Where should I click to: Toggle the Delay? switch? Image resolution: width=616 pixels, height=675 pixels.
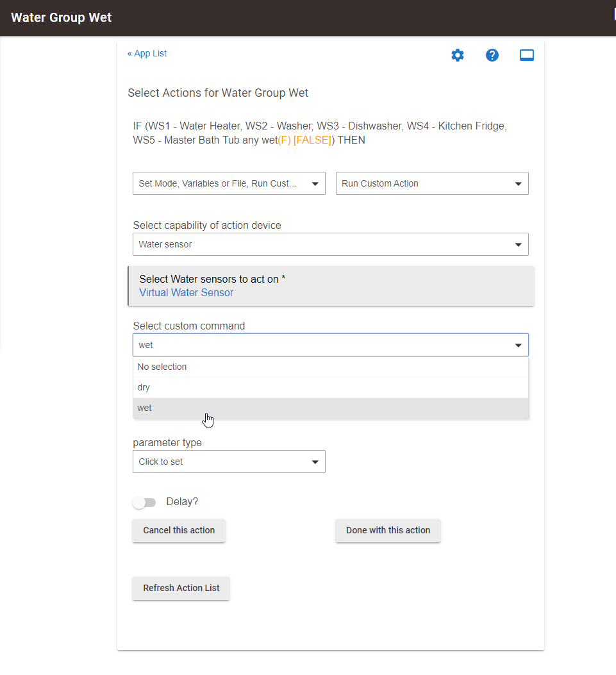tap(145, 503)
